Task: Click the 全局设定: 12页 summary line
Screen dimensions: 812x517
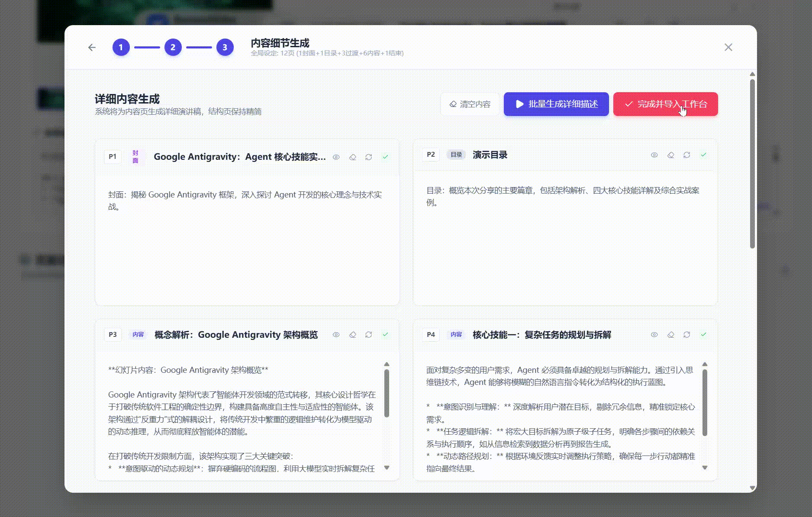Action: click(327, 53)
